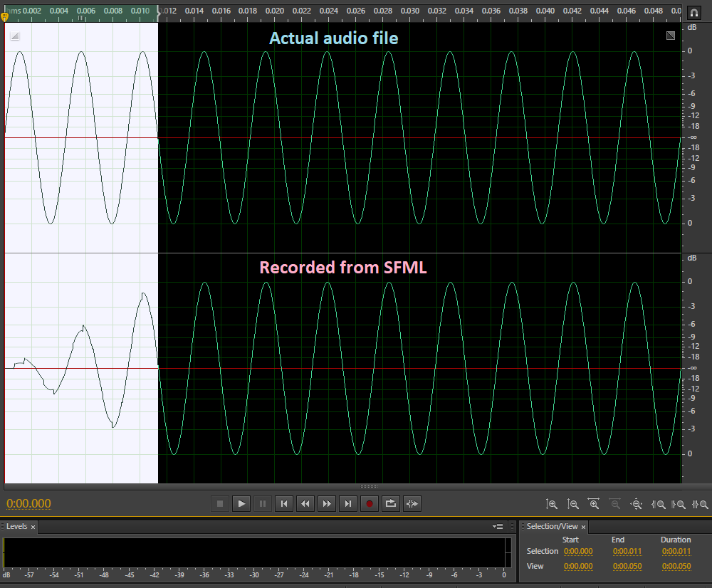Click the Zoom Out Full icon
Viewport: 712px width, 588px height.
pos(637,504)
